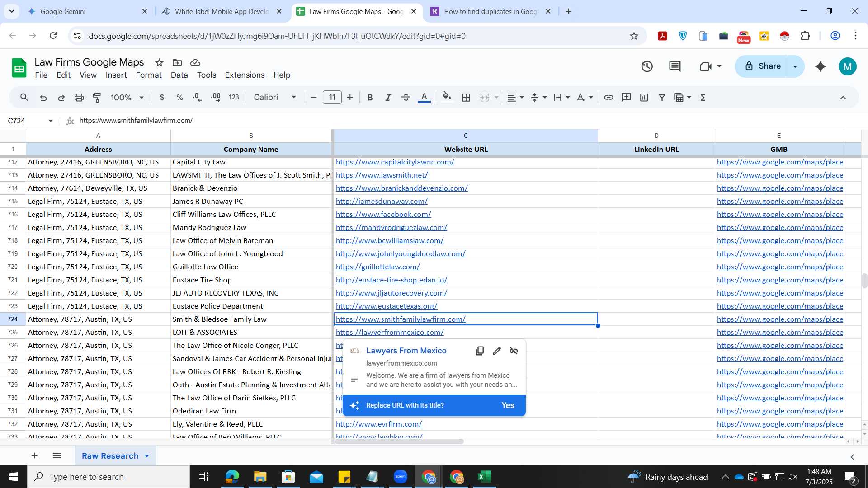Image resolution: width=868 pixels, height=488 pixels.
Task: Select the Paint format roller icon
Action: pyautogui.click(x=97, y=97)
